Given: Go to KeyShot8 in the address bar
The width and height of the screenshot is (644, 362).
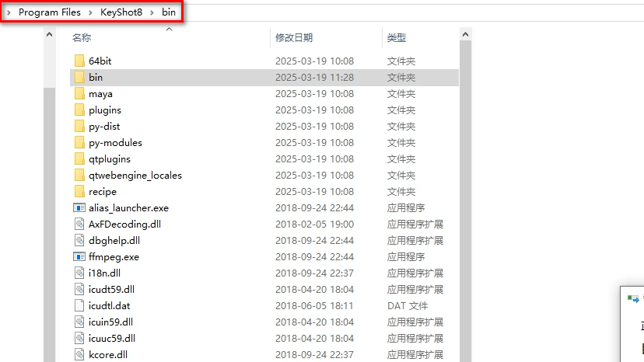Looking at the screenshot, I should pyautogui.click(x=121, y=12).
